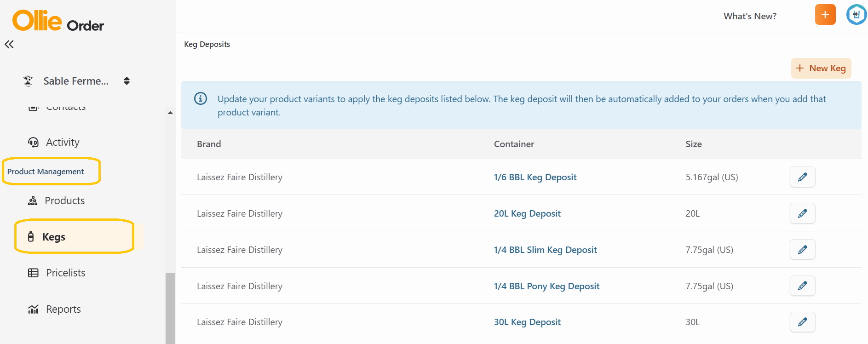Viewport: 868px width, 344px height.
Task: Click 7.75gal (US) in the Slim Keg row
Action: click(x=709, y=250)
